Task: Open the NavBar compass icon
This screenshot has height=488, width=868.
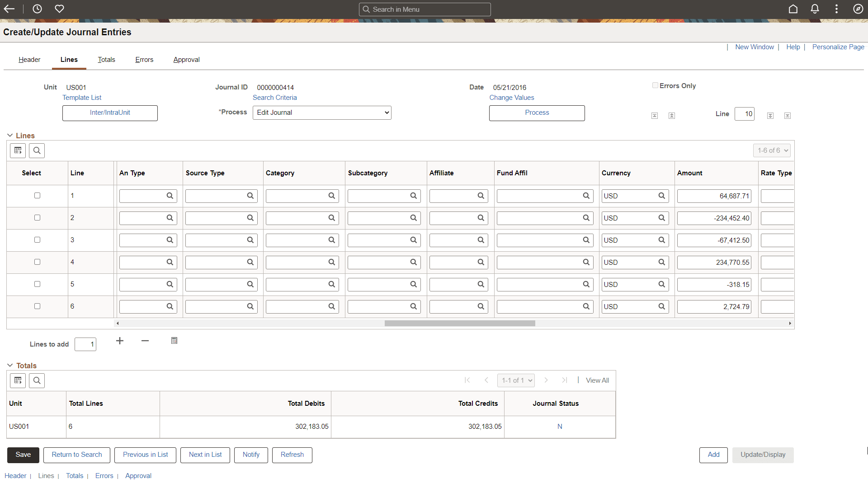Action: (858, 9)
